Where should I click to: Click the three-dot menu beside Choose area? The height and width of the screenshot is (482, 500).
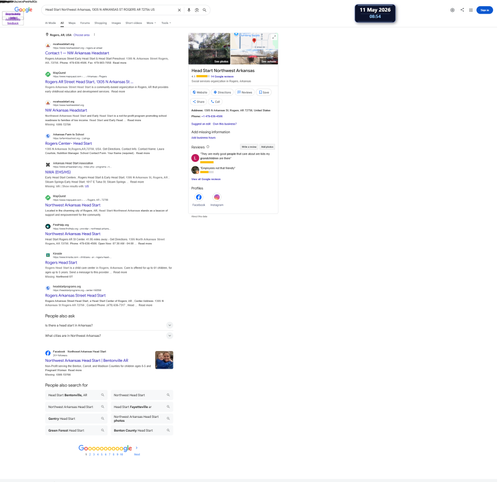click(94, 35)
